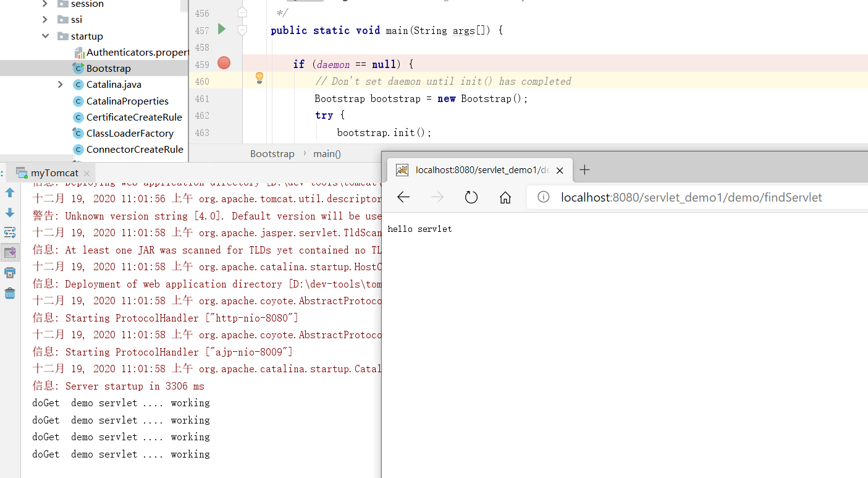Click 'bootstrap.init();' code on line 463
Screen dimensions: 868x478
[384, 132]
